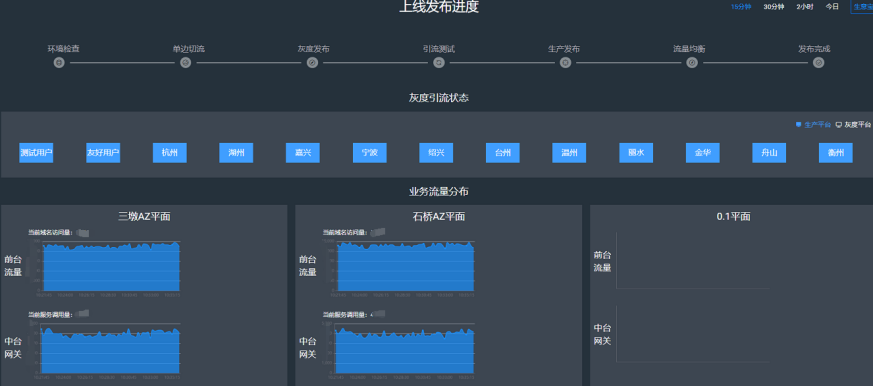Viewport: 873px width, 386px height.
Task: Toggle the 测试用户 traffic button
Action: click(36, 153)
